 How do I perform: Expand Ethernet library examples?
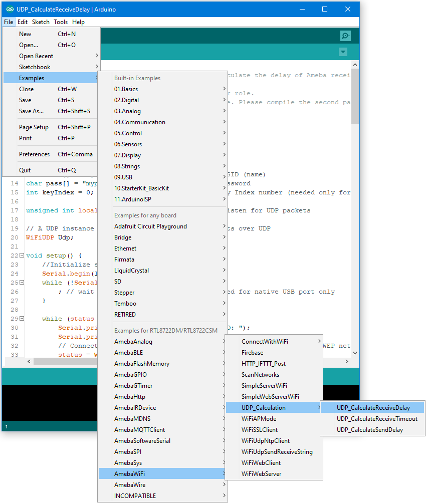pos(163,248)
